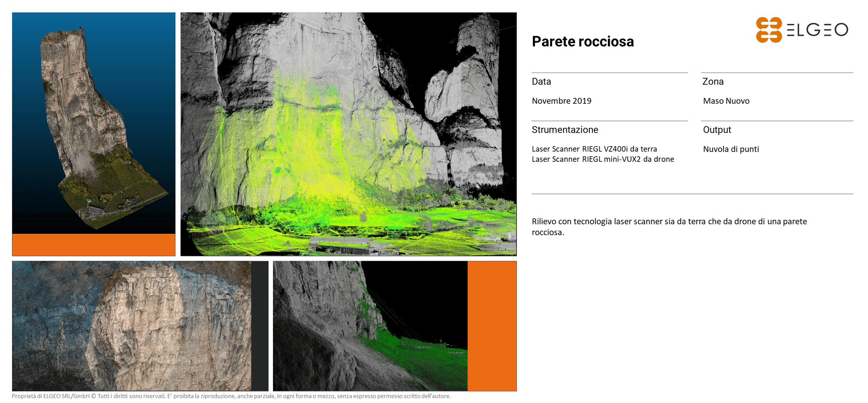Select the 'Novembre 2019' date value

click(x=561, y=101)
